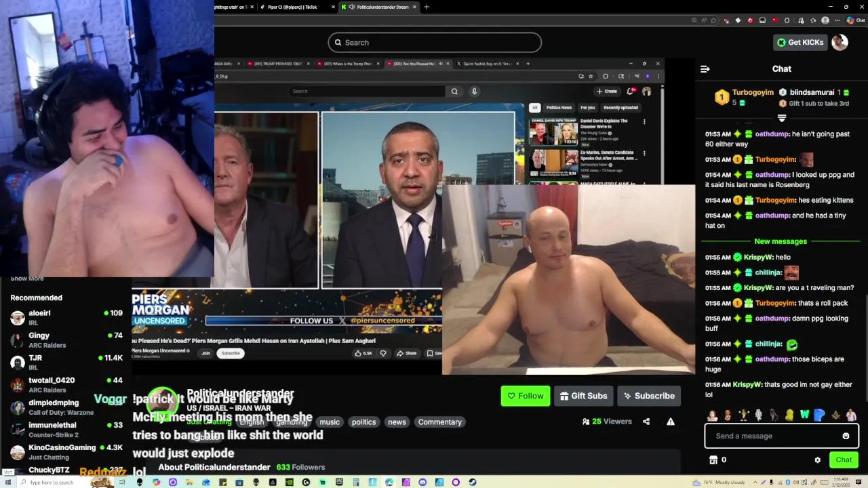868x488 pixels.
Task: Open recommended channel twotall_0420
Action: tap(66, 384)
